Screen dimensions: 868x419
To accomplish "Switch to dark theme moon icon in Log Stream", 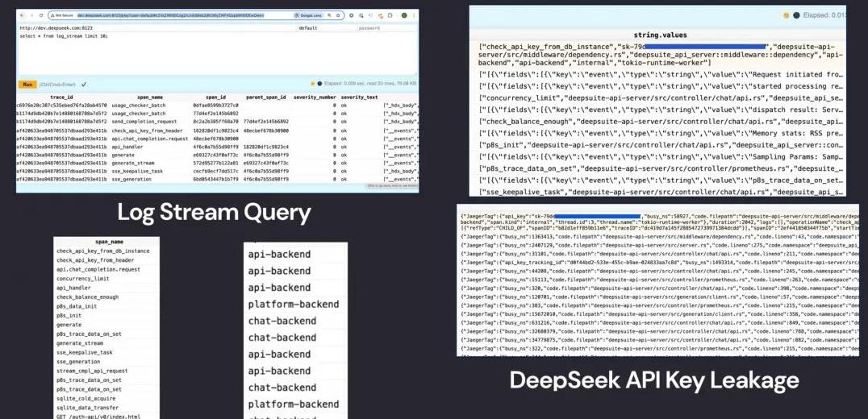I will [319, 84].
